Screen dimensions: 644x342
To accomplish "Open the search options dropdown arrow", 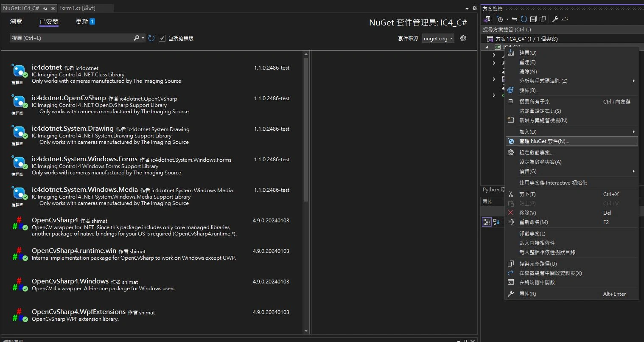I will pos(143,38).
